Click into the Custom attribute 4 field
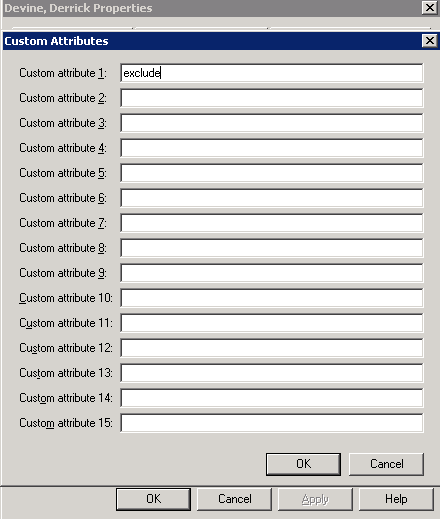440x519 pixels. (x=272, y=148)
